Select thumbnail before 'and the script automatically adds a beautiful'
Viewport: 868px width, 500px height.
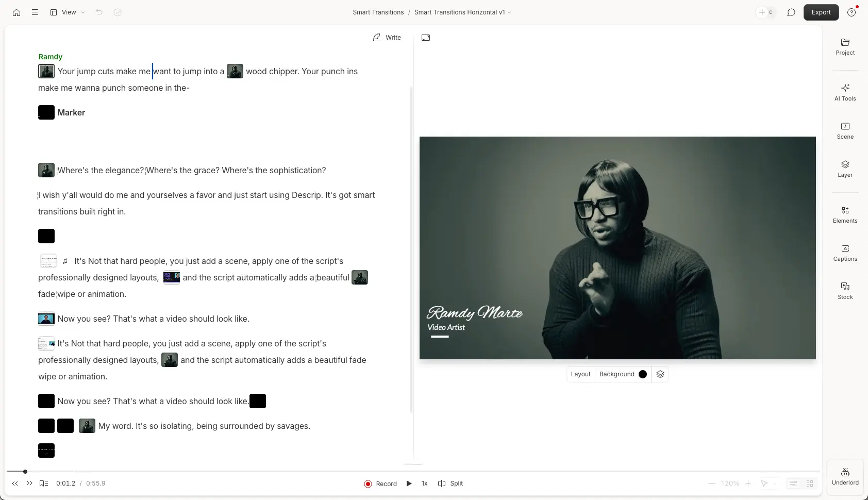click(172, 277)
